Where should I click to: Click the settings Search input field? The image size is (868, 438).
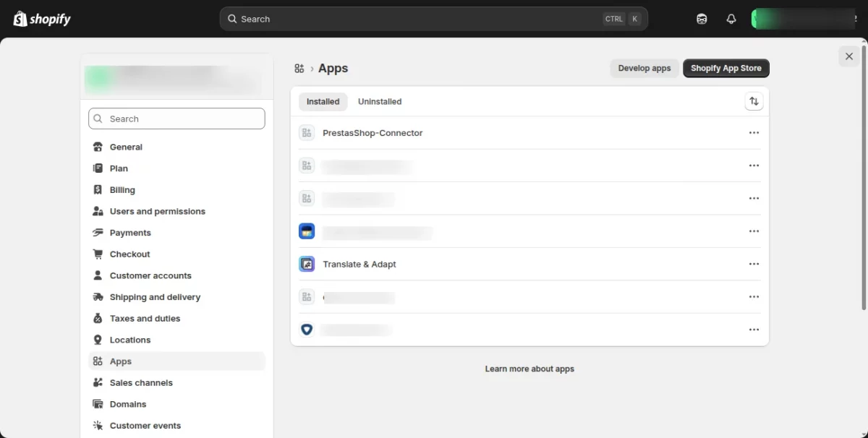click(176, 119)
